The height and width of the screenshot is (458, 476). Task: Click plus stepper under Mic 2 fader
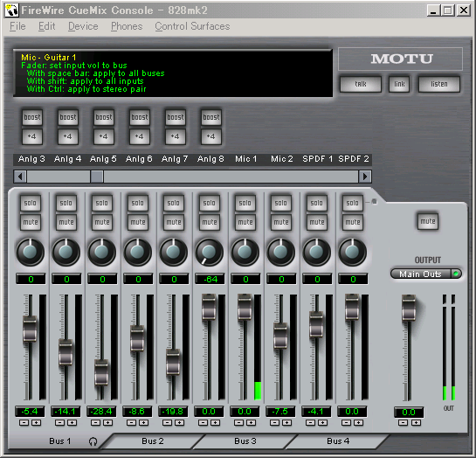(286, 423)
